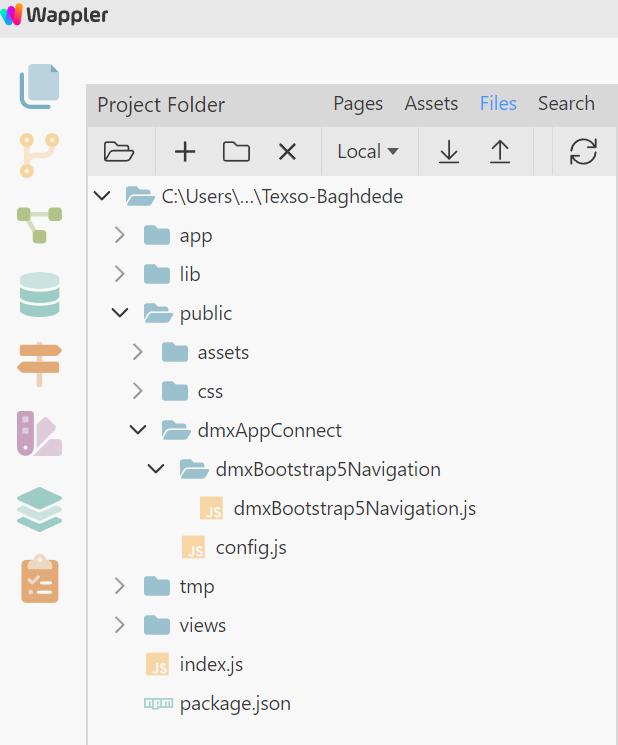Image resolution: width=618 pixels, height=745 pixels.
Task: Switch to the Pages tab
Action: pos(358,104)
